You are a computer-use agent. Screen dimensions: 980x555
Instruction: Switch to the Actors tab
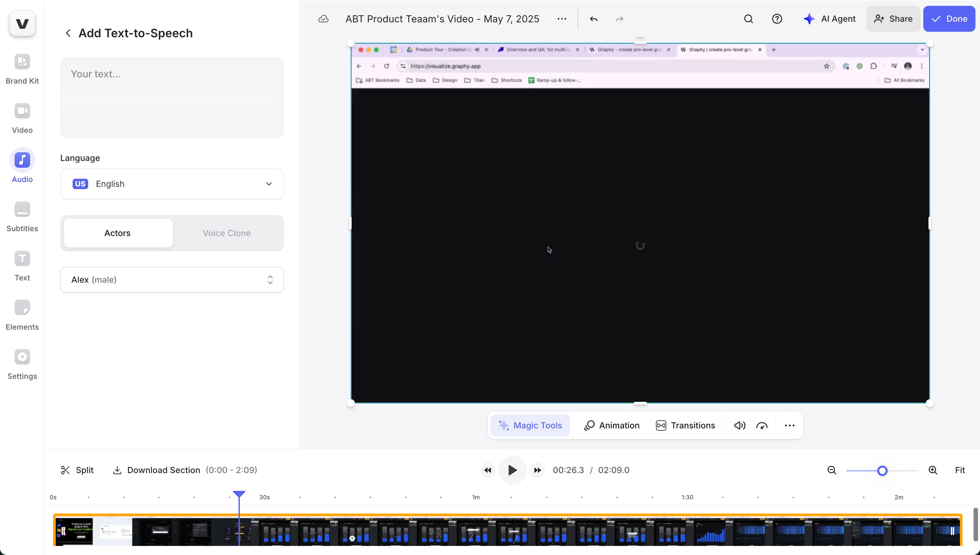tap(118, 233)
